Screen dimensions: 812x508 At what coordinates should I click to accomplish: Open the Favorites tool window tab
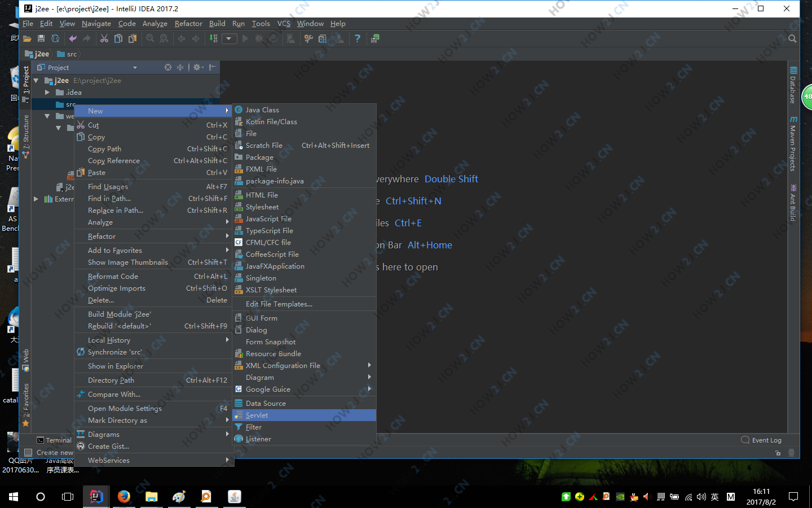coord(26,405)
